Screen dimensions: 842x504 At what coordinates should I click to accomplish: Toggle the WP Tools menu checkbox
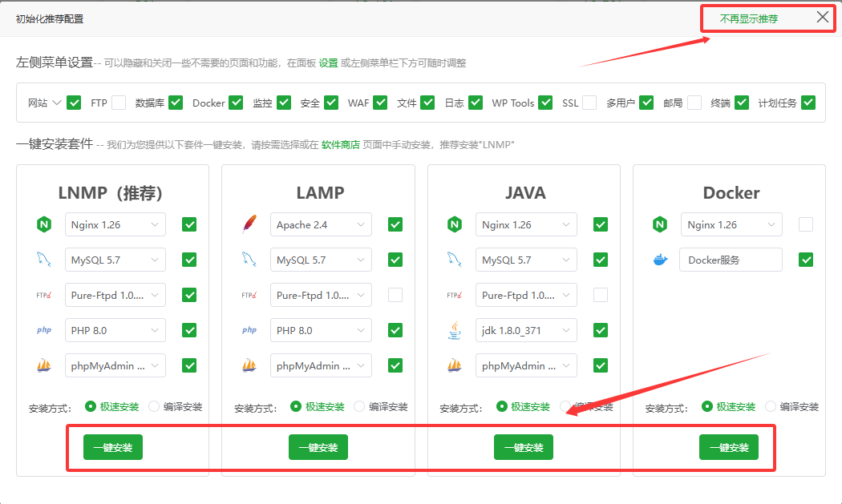pos(545,103)
